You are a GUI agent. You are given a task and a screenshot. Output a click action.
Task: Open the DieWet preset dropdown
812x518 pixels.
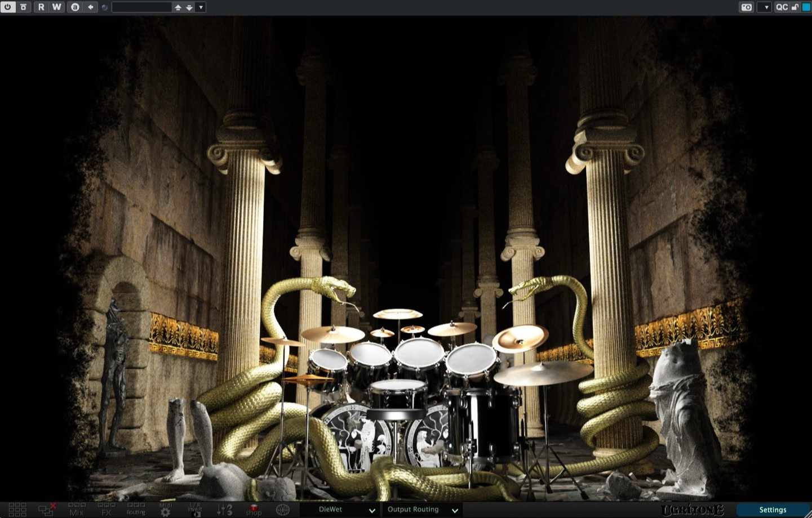click(339, 510)
